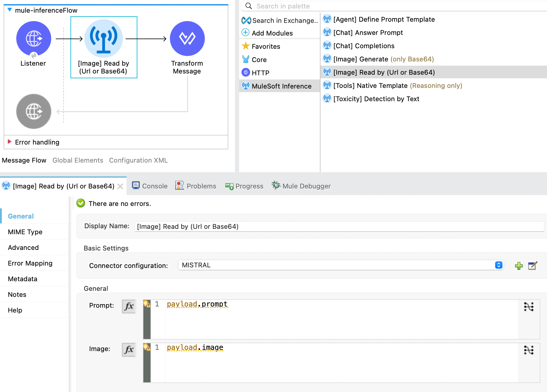Click inside the Image expression editor
The height and width of the screenshot is (392, 547).
342,362
